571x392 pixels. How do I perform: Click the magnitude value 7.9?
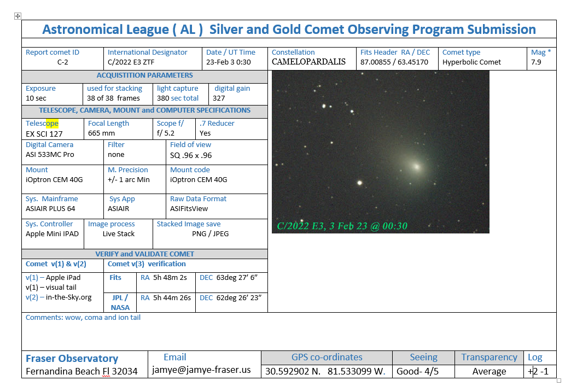coord(537,62)
